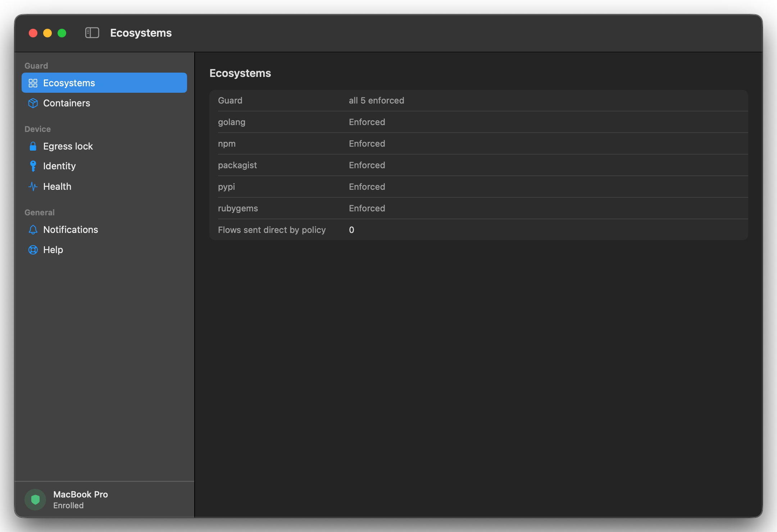Minimize the window with the yellow button
The image size is (777, 532).
tap(47, 33)
